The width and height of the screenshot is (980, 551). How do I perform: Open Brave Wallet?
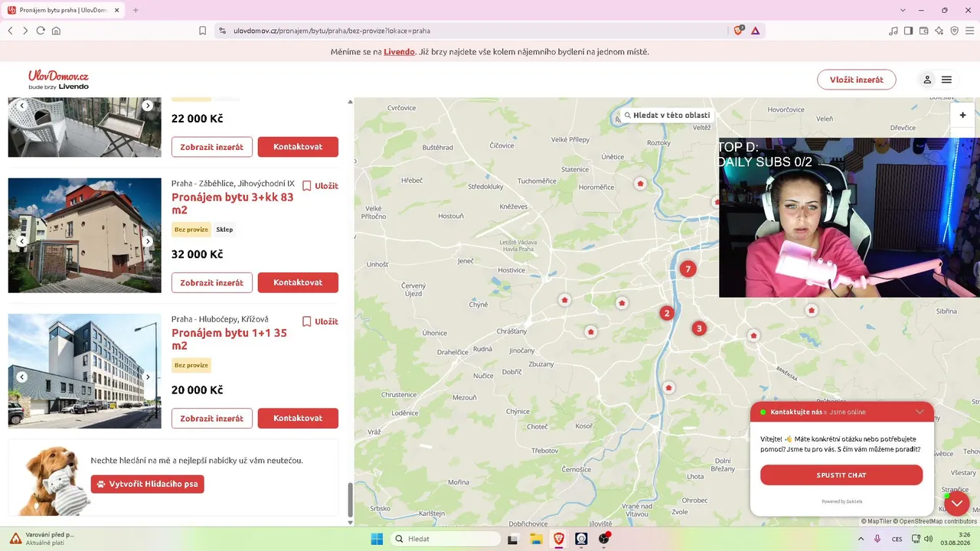pyautogui.click(x=924, y=31)
